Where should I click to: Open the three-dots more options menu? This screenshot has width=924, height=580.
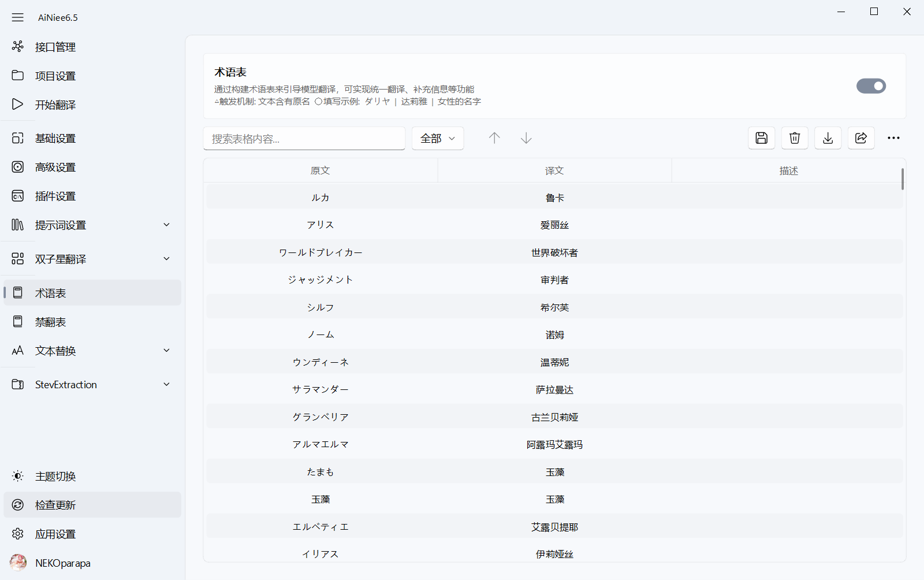[x=893, y=138]
